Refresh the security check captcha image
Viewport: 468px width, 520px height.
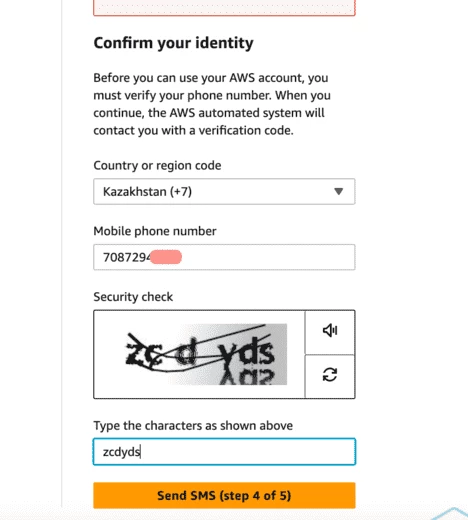[330, 375]
